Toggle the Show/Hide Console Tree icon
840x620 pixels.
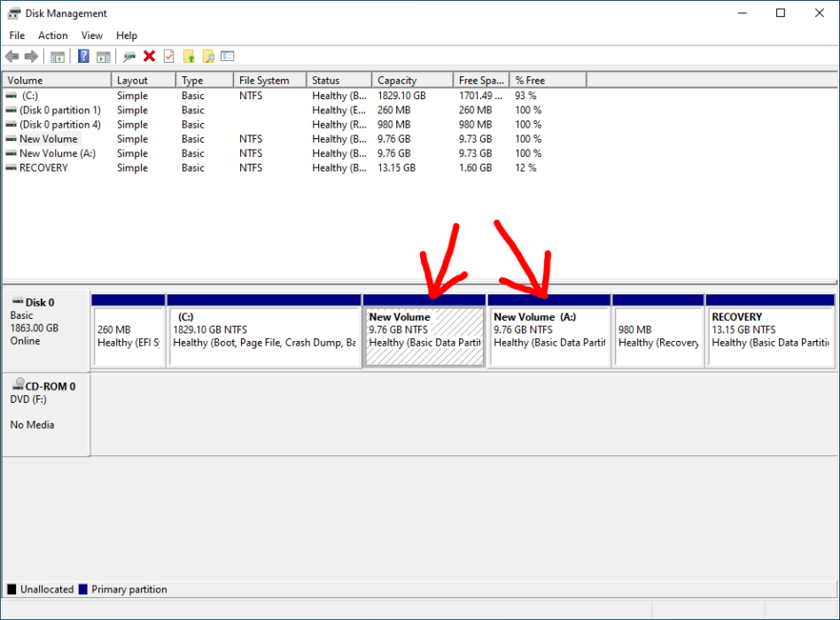(57, 56)
